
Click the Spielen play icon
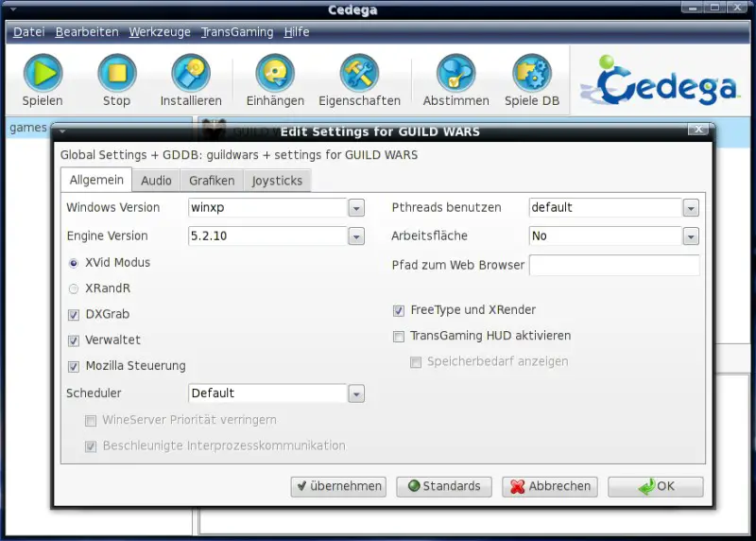[x=43, y=74]
